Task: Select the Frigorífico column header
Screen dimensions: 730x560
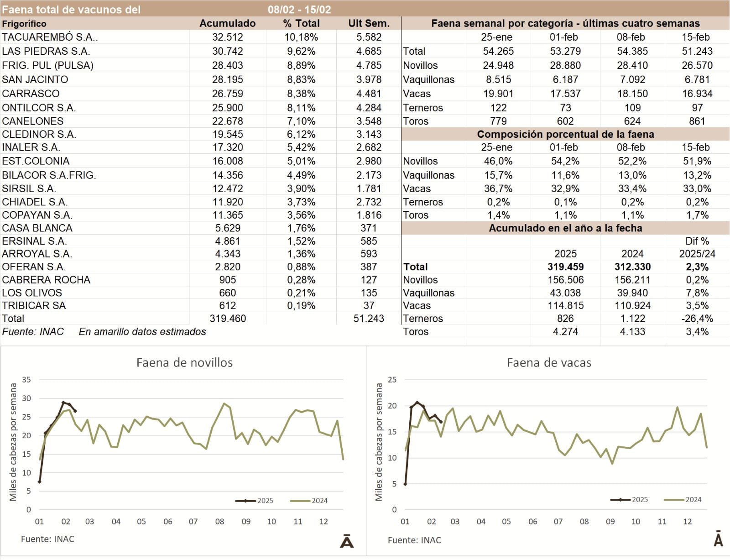Action: coord(24,24)
